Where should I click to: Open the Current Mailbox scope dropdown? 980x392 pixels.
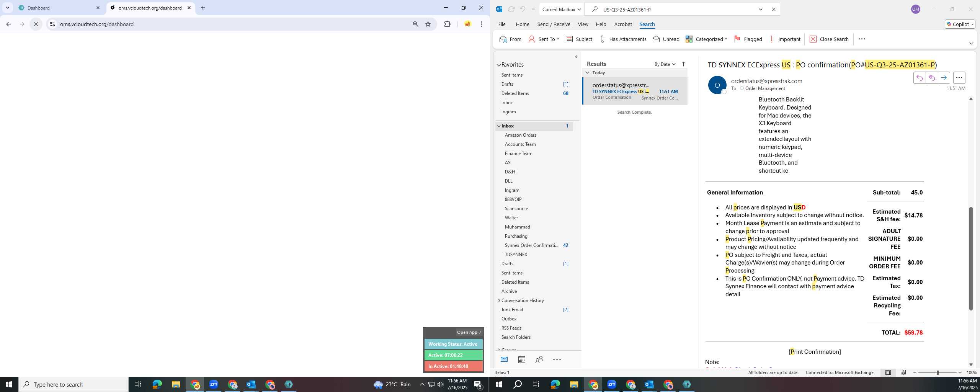click(x=561, y=9)
